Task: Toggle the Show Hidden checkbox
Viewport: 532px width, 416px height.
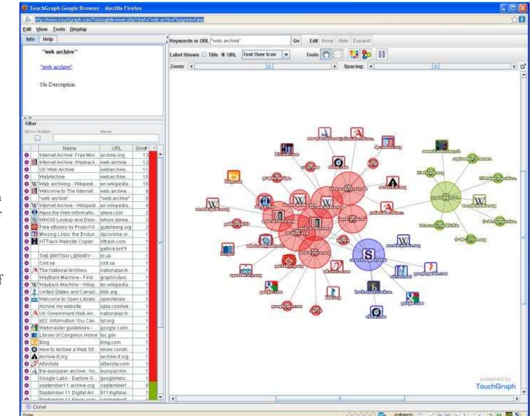Action: point(38,138)
